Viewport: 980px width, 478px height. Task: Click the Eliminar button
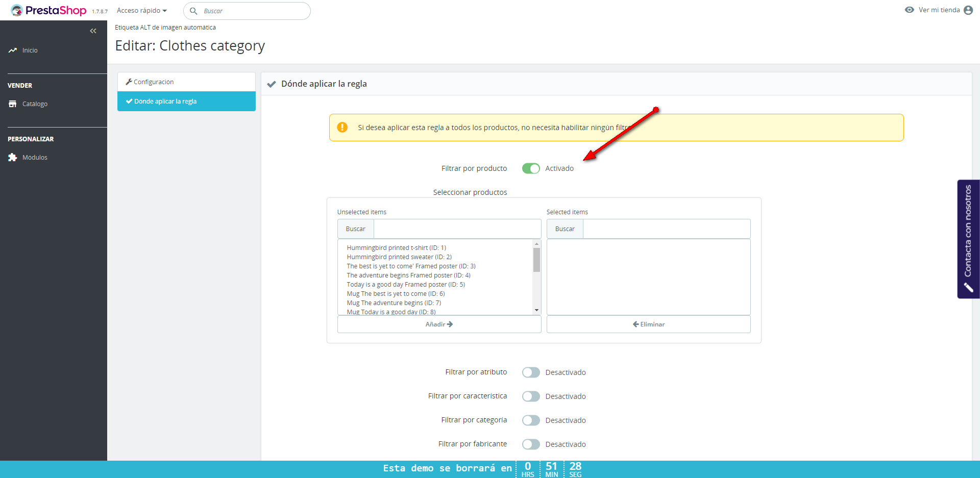coord(648,324)
